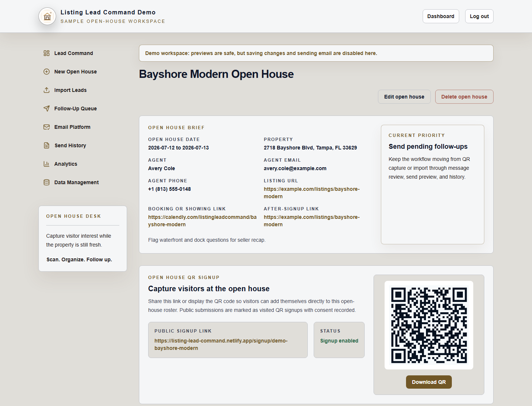Click the Bayshore Modern Open House heading
The width and height of the screenshot is (532, 406).
(x=216, y=74)
